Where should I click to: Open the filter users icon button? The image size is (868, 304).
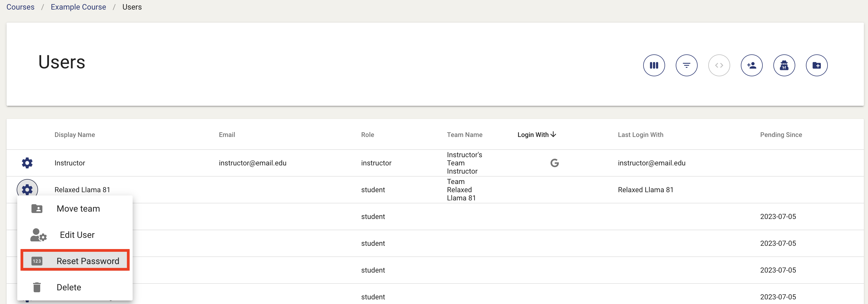tap(686, 65)
